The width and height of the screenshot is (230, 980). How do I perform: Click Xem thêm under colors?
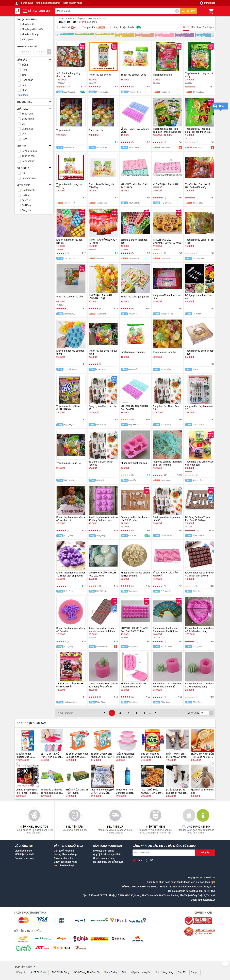23,95
